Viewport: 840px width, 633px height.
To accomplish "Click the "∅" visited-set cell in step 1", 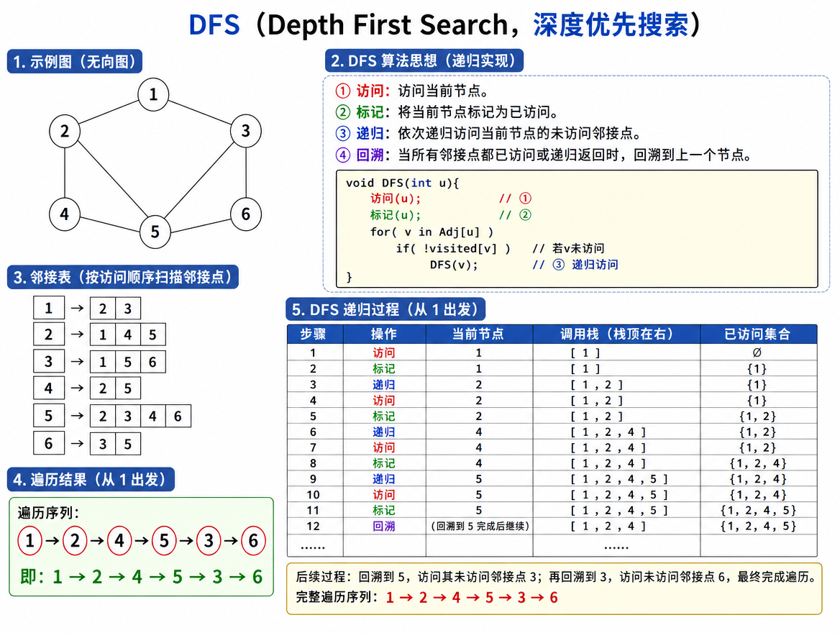I will click(757, 352).
